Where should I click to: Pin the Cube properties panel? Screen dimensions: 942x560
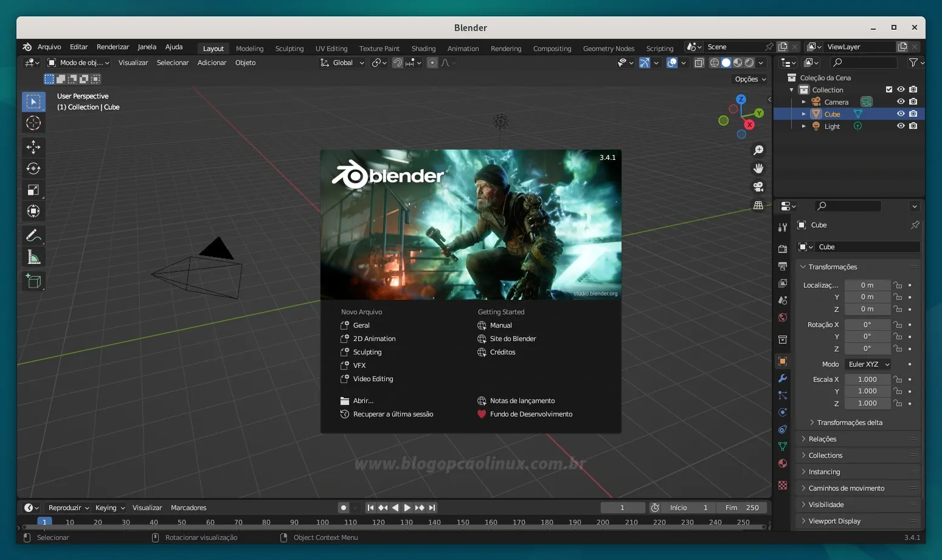click(x=915, y=225)
